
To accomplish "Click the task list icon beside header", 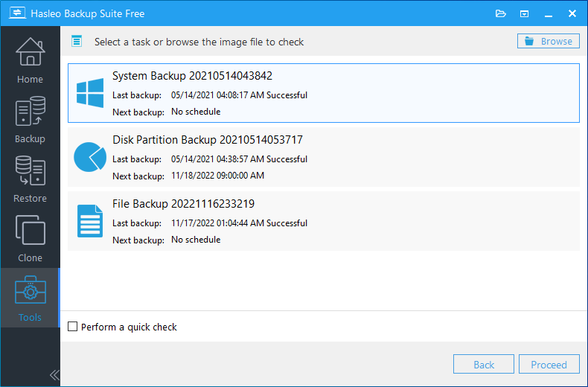I will [x=77, y=41].
